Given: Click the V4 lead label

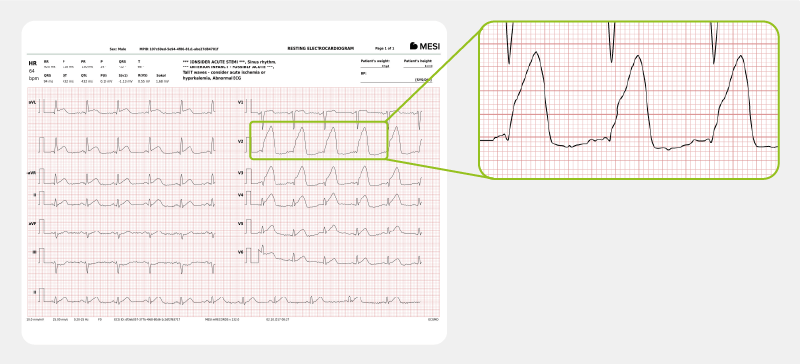Looking at the screenshot, I should coord(240,195).
